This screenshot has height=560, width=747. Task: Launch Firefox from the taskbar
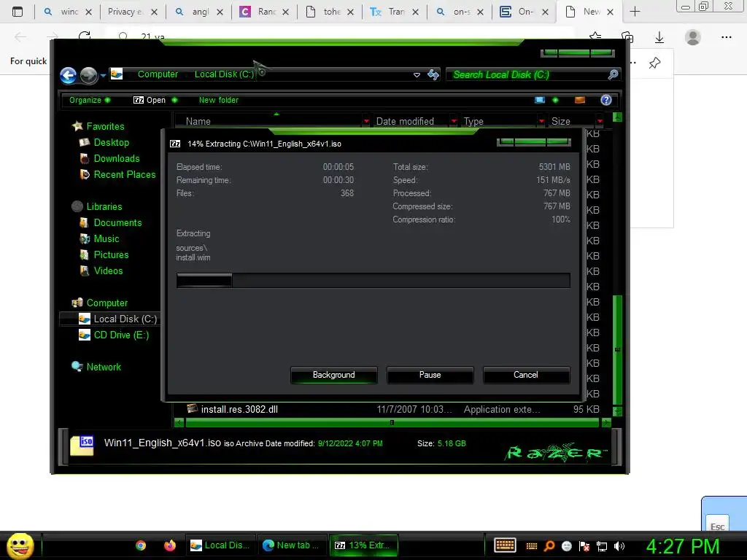[169, 545]
